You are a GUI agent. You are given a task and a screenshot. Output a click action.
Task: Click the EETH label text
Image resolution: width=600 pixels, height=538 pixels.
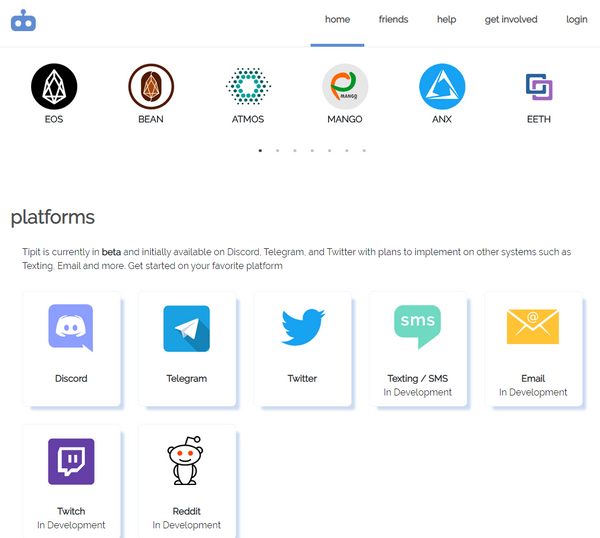pos(539,119)
